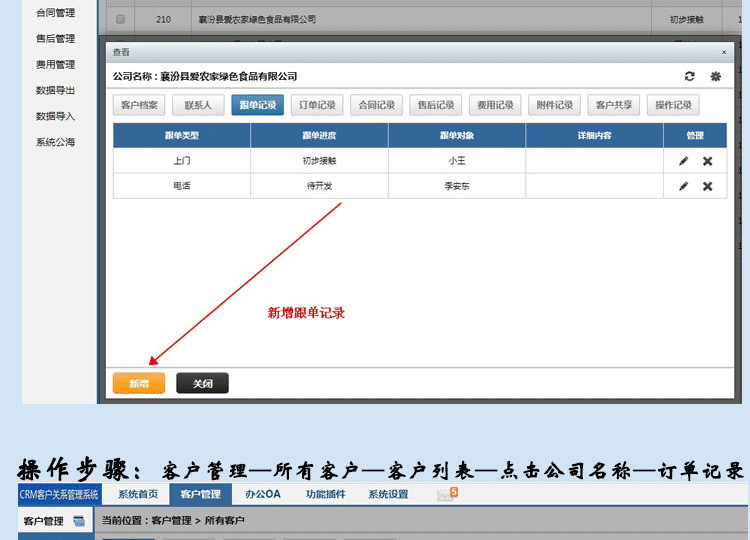
Task: Open the 合同记录 tab
Action: click(376, 105)
